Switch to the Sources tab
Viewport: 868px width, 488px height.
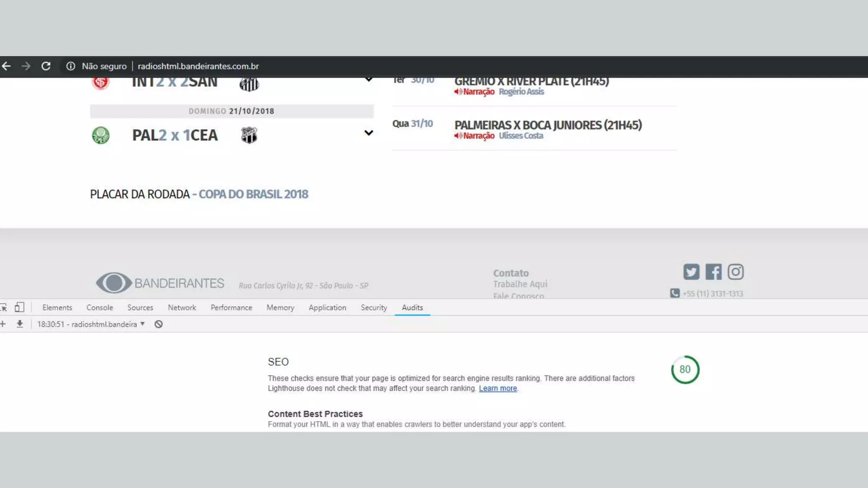click(140, 308)
